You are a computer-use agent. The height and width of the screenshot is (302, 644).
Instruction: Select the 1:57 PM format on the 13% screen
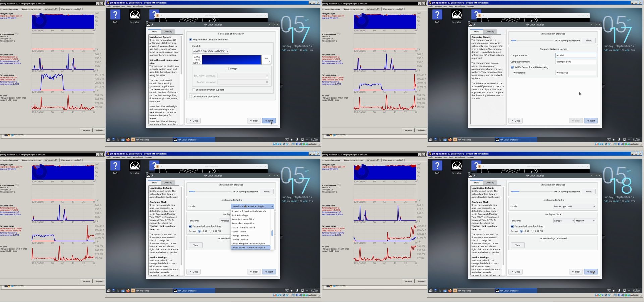point(211,231)
